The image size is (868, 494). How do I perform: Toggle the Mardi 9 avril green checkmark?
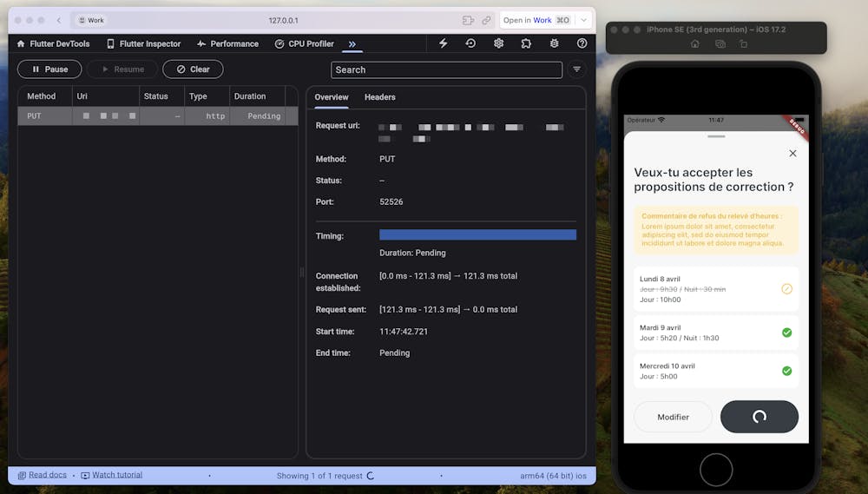[x=786, y=333]
